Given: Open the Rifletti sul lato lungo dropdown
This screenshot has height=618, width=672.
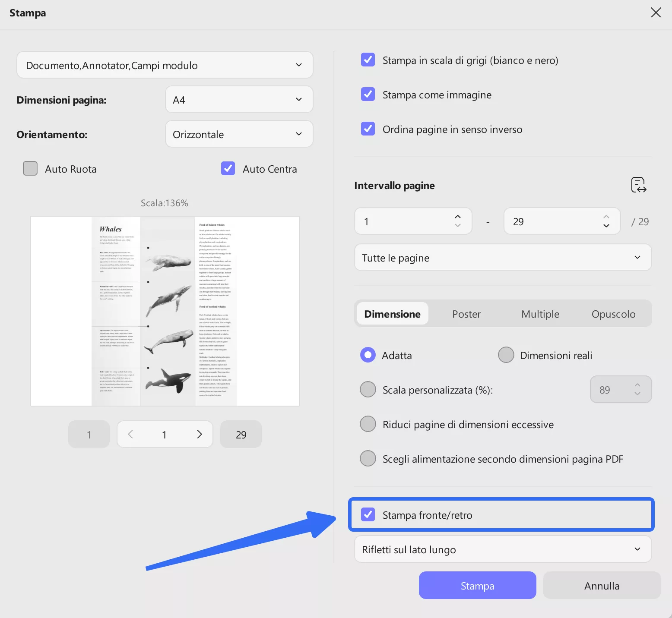Looking at the screenshot, I should point(502,549).
